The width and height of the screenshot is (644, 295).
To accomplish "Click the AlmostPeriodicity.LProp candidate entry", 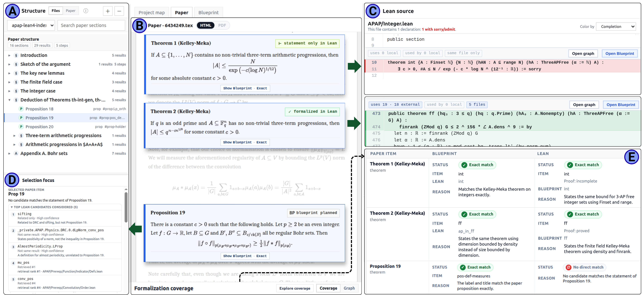I will coord(65,251).
